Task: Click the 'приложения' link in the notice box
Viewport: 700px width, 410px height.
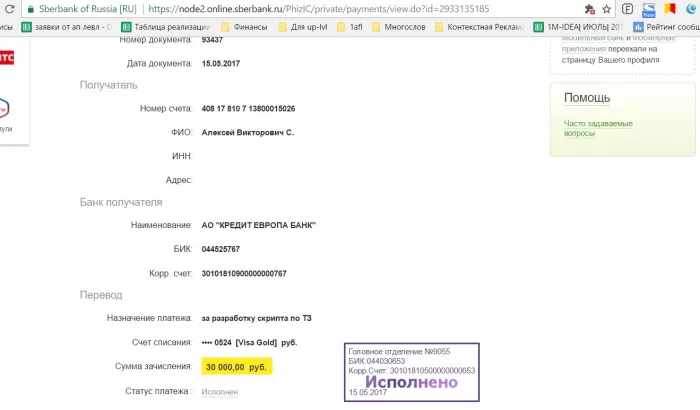Action: 583,49
